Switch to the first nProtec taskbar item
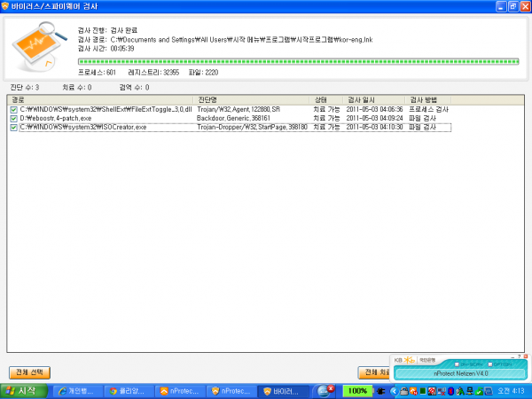Image resolution: width=532 pixels, height=399 pixels. click(x=181, y=391)
